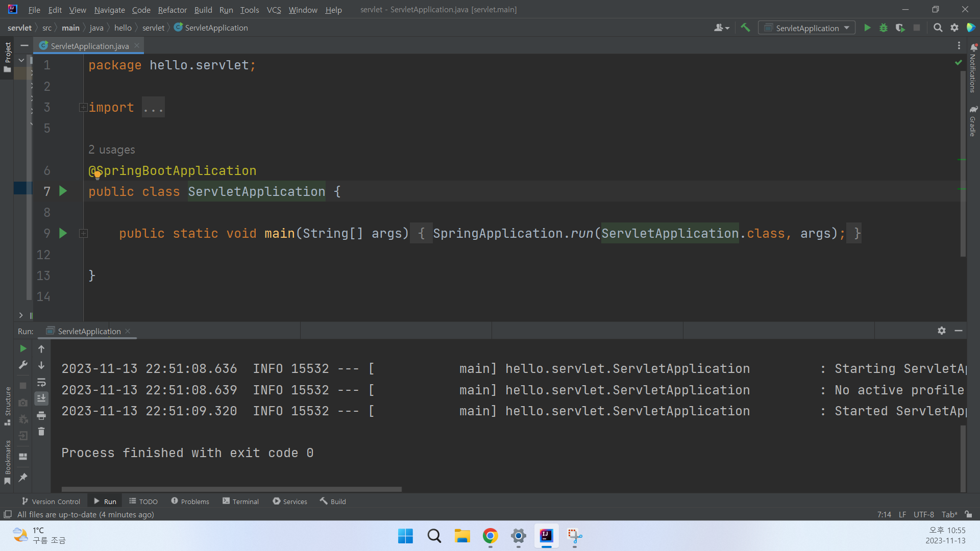
Task: Open the Refactor menu
Action: [x=172, y=10]
